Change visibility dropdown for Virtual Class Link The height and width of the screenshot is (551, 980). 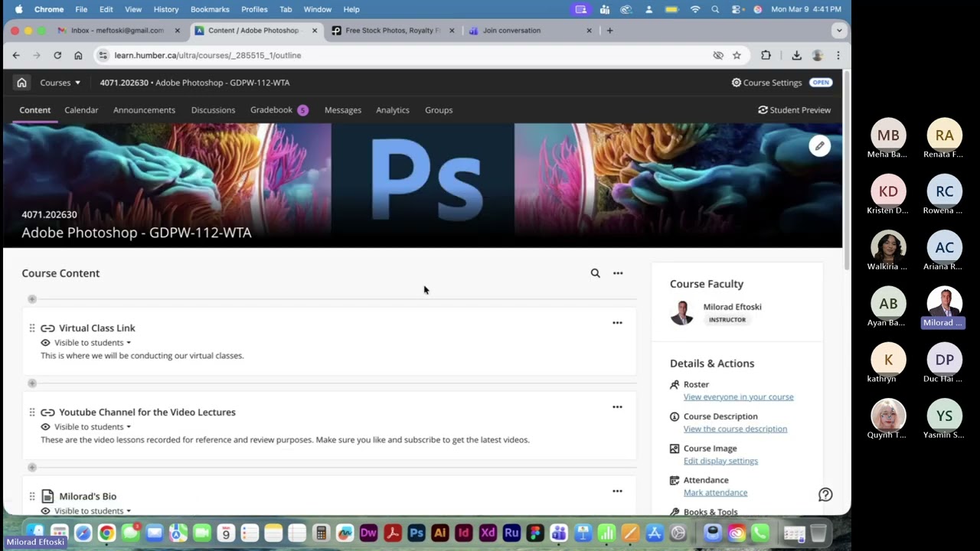tap(93, 343)
